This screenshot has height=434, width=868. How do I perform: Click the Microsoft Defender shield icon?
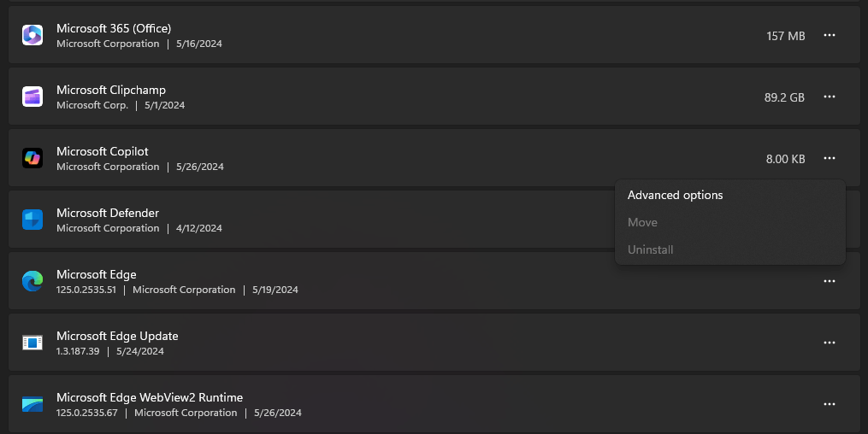tap(32, 220)
